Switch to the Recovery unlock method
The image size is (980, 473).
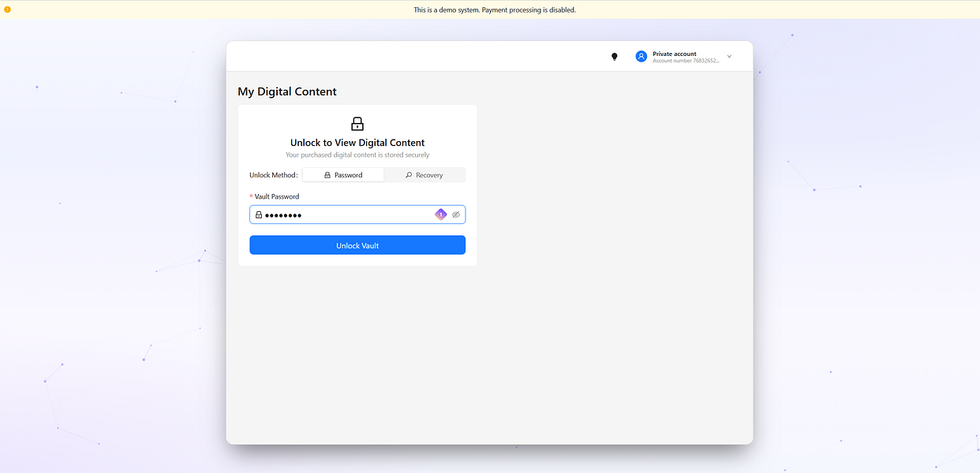tap(425, 175)
